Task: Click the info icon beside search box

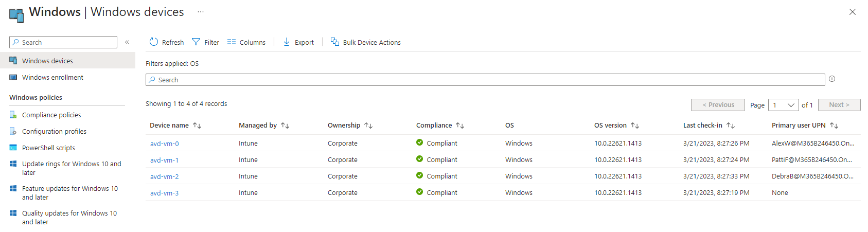Action: click(x=832, y=79)
